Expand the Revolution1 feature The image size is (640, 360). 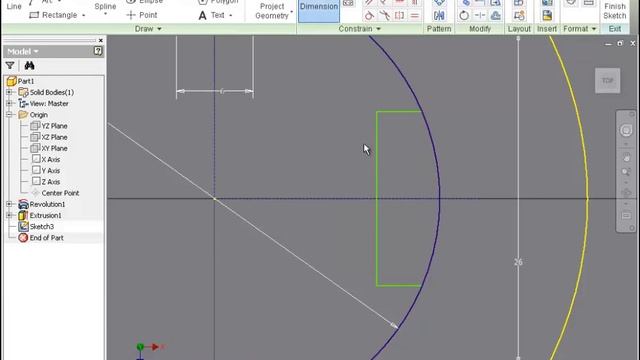(9, 204)
